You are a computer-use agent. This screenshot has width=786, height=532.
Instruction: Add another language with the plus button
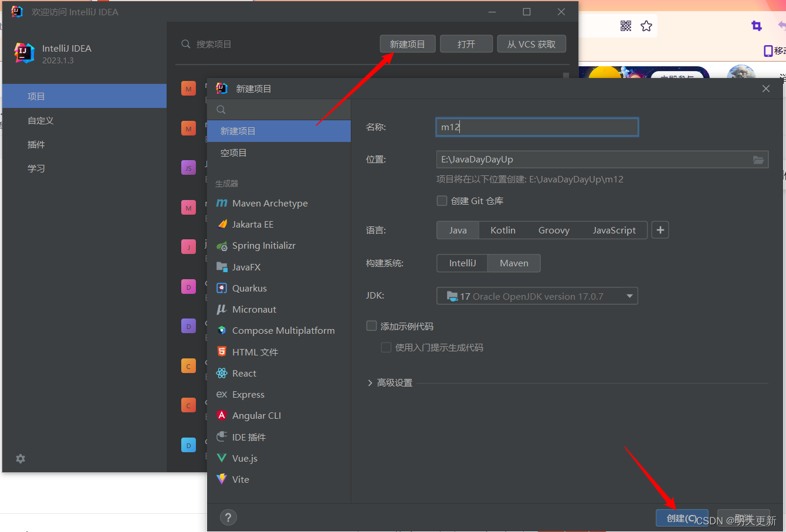click(660, 230)
